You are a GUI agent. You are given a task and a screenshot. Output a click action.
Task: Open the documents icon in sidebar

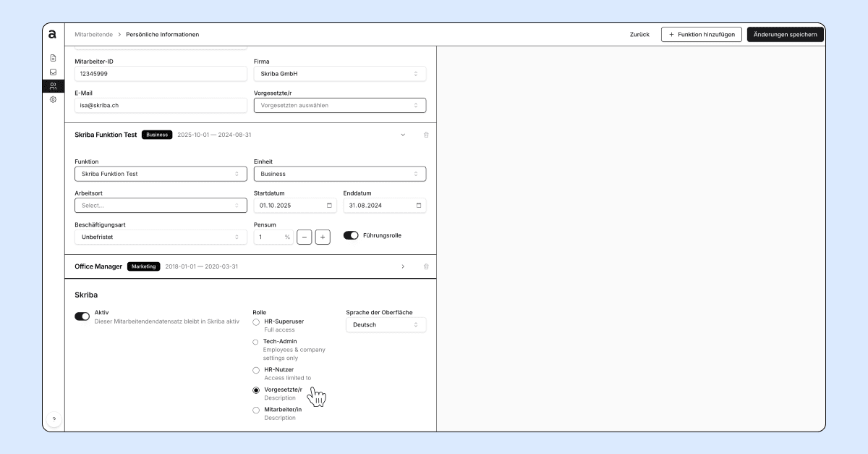coord(53,58)
